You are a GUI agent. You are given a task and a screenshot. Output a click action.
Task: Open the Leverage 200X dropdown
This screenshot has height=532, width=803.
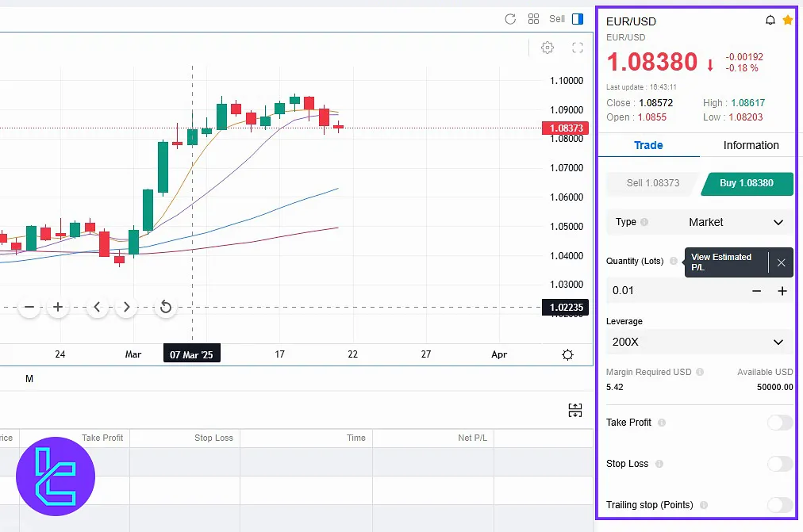(699, 343)
